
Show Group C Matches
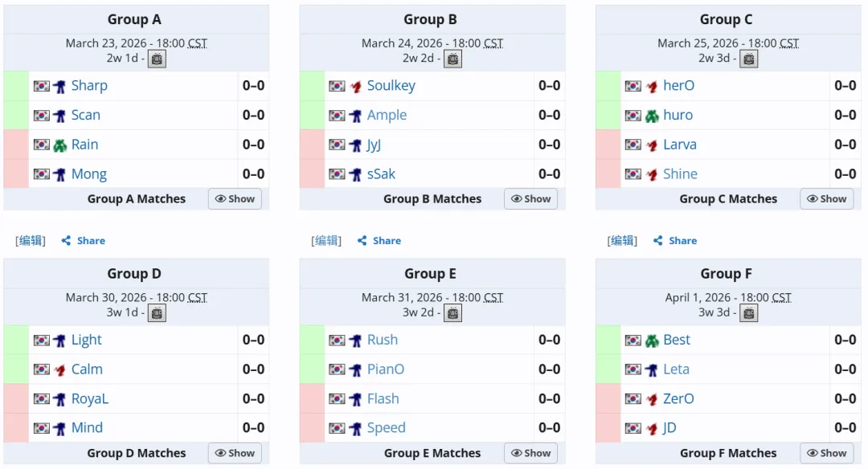(826, 199)
